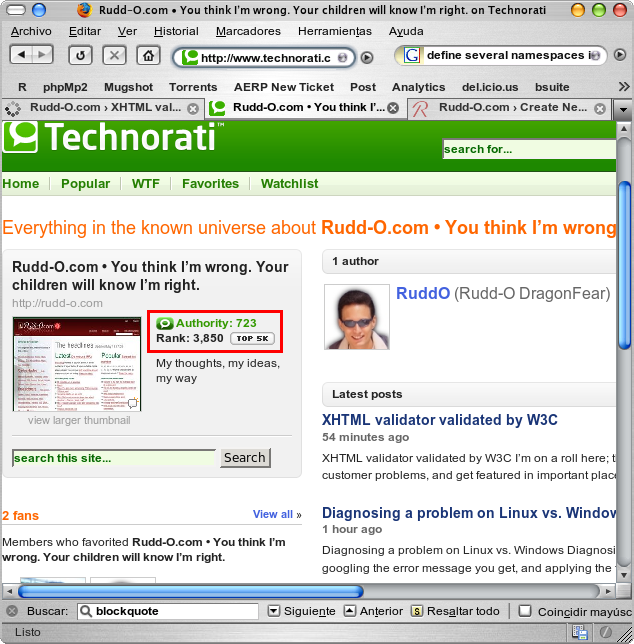Switch to the Rudd-O.com Create Ne... tab
634x644 pixels.
[x=509, y=109]
